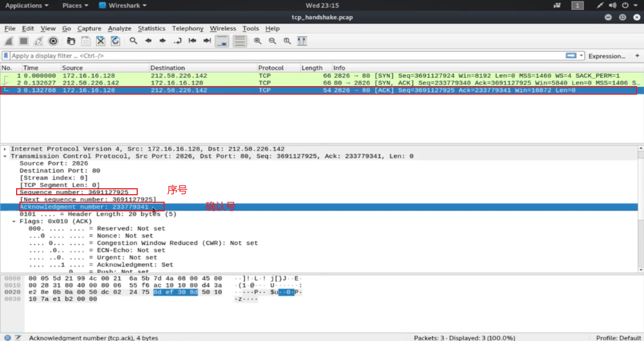The image size is (644, 341).
Task: Click the power icon in top bar
Action: click(625, 5)
